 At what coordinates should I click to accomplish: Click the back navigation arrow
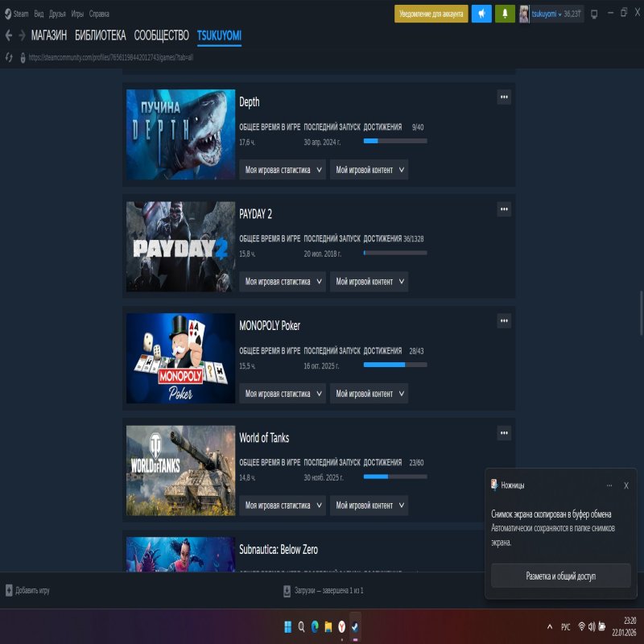pyautogui.click(x=9, y=35)
